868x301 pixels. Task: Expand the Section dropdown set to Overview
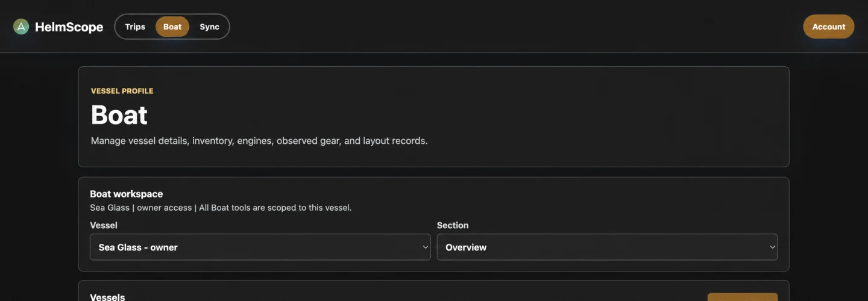(x=607, y=247)
